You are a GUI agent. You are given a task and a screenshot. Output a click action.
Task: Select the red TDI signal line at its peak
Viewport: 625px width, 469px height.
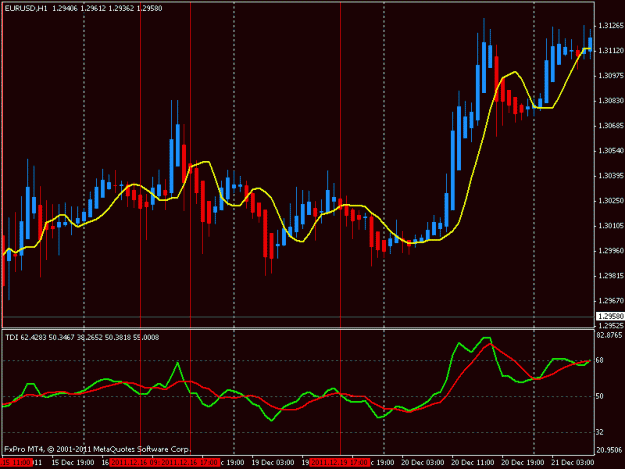tap(490, 344)
